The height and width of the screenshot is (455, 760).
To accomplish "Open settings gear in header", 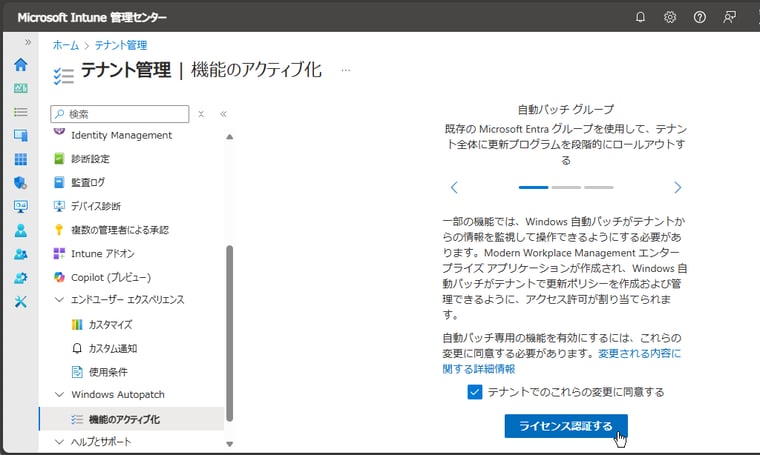I will coord(670,17).
